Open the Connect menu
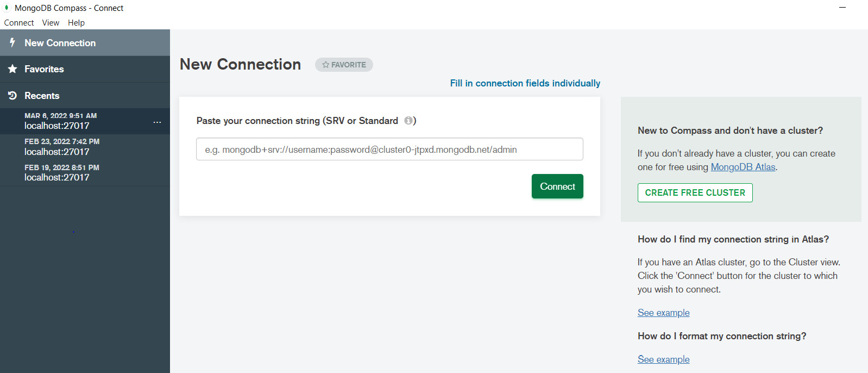 pyautogui.click(x=18, y=22)
